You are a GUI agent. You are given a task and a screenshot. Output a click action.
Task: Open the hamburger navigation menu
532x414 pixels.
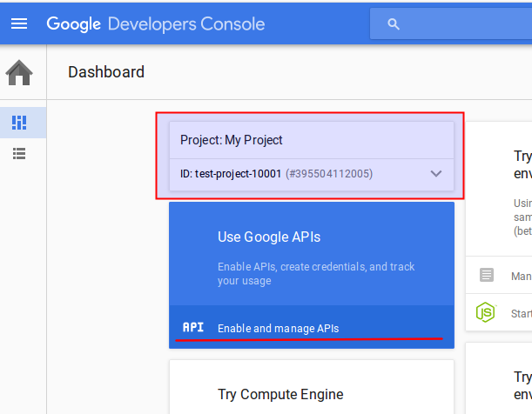coord(19,23)
